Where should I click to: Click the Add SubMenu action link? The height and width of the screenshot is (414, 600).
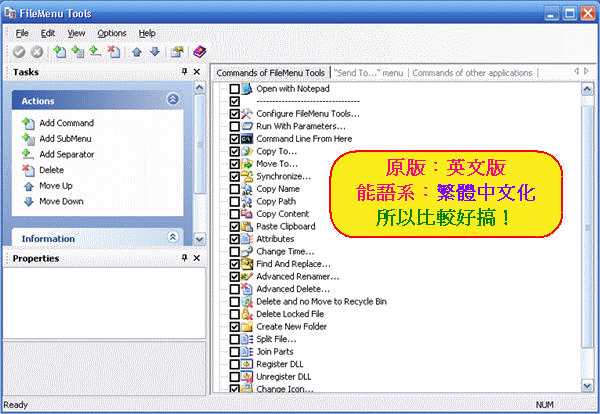pyautogui.click(x=67, y=138)
